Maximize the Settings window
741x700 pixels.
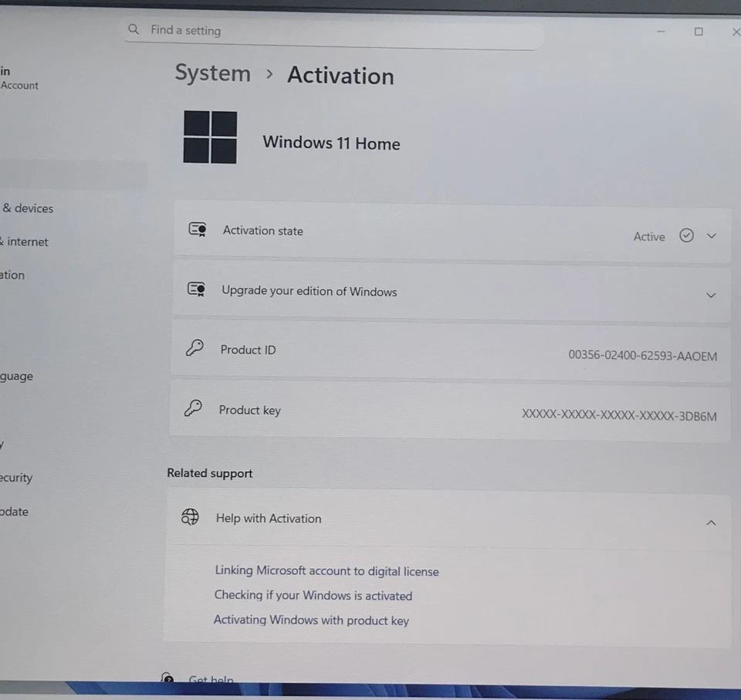coord(699,32)
